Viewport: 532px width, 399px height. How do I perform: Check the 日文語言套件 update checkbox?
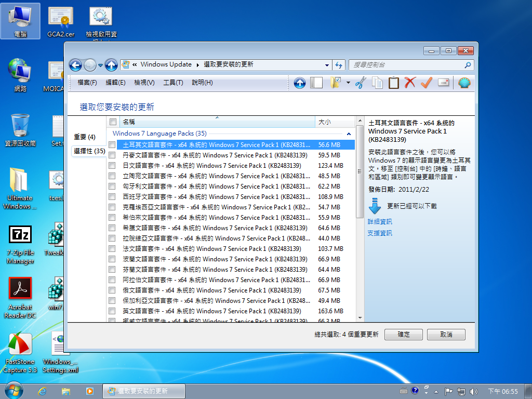(112, 166)
